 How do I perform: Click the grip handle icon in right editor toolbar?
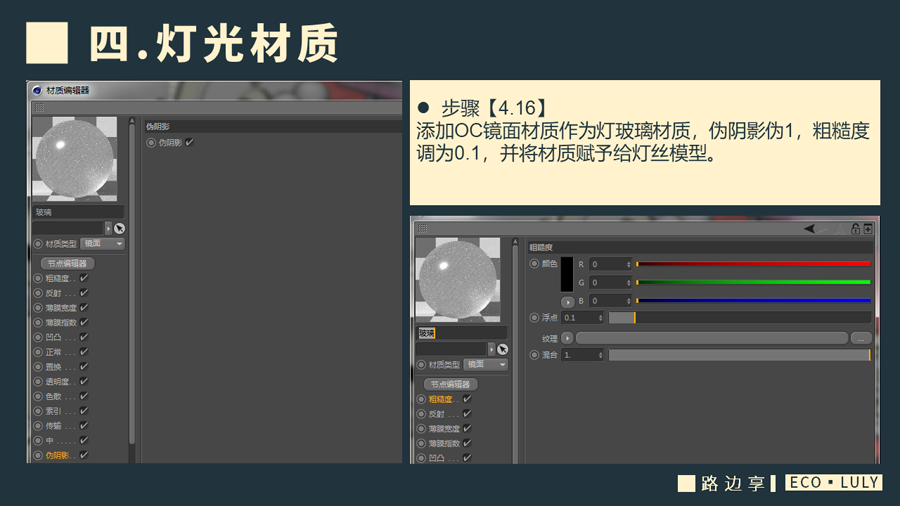point(422,228)
